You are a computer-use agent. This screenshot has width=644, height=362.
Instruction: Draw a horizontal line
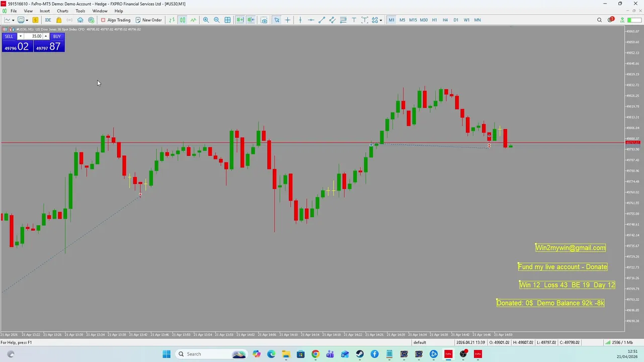coord(311,20)
